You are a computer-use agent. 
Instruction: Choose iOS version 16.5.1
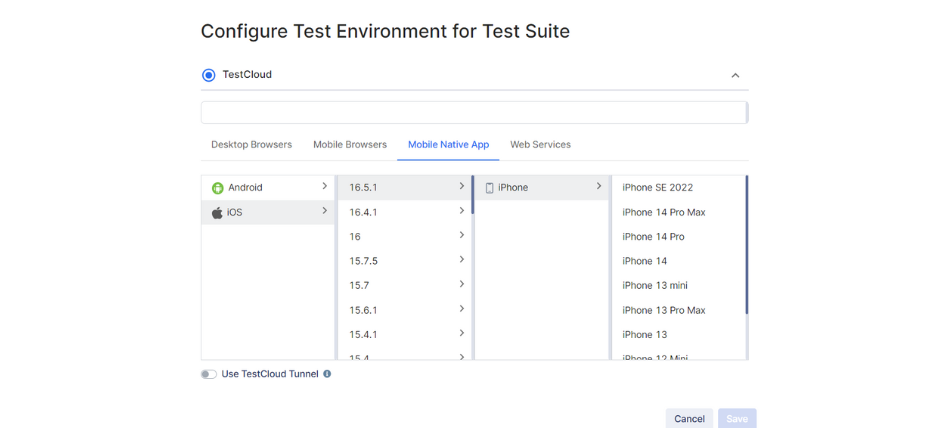click(x=405, y=188)
